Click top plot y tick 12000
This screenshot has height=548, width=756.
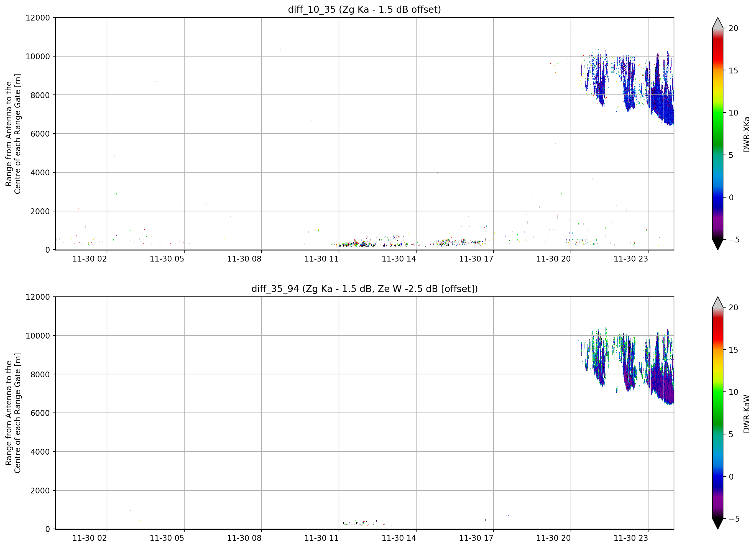(38, 18)
